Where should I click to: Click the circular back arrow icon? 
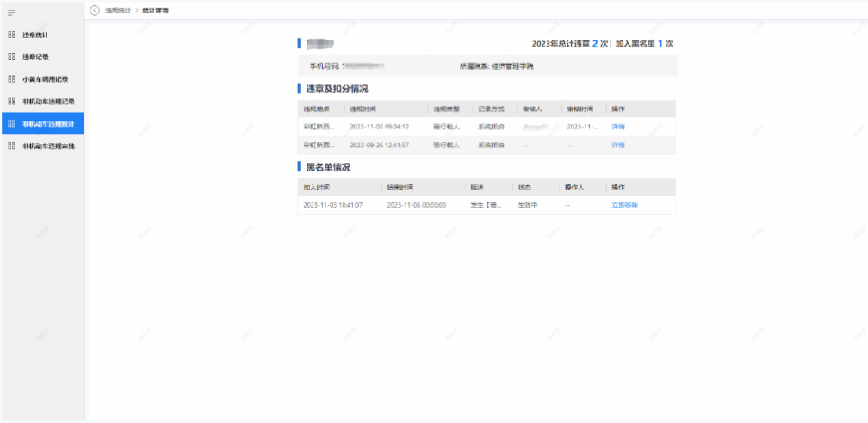point(95,10)
